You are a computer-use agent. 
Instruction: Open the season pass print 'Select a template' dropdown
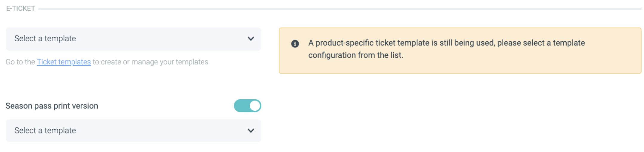pos(133,130)
